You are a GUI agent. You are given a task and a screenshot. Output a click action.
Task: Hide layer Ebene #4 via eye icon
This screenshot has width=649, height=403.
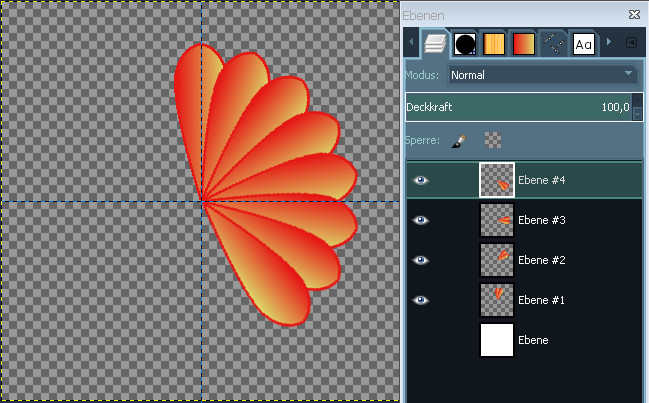[421, 181]
